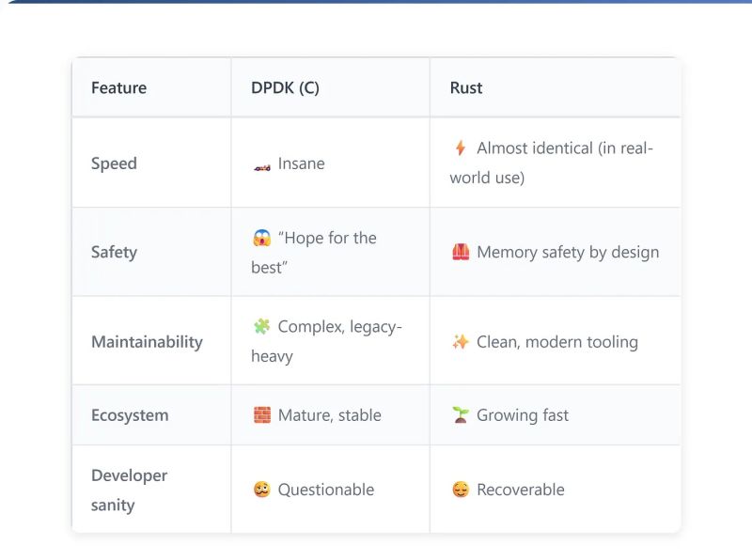
Task: Click the screaming face emoji in Safety row
Action: point(263,238)
